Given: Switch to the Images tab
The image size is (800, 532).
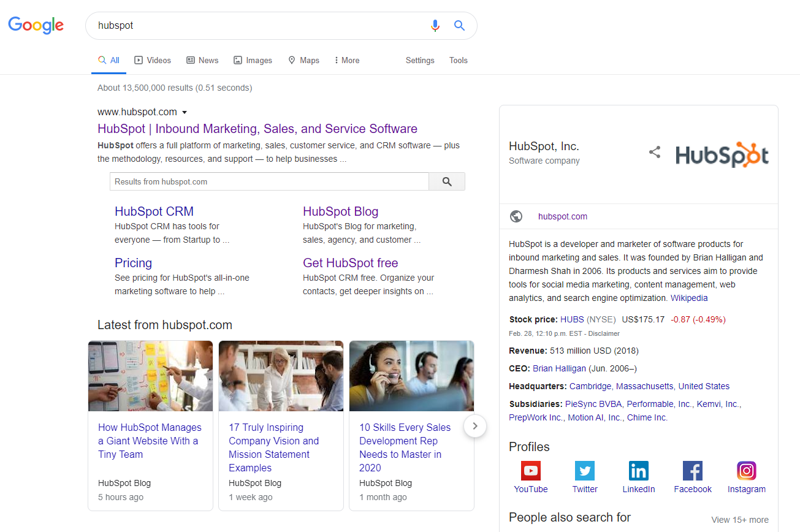Looking at the screenshot, I should [x=253, y=60].
